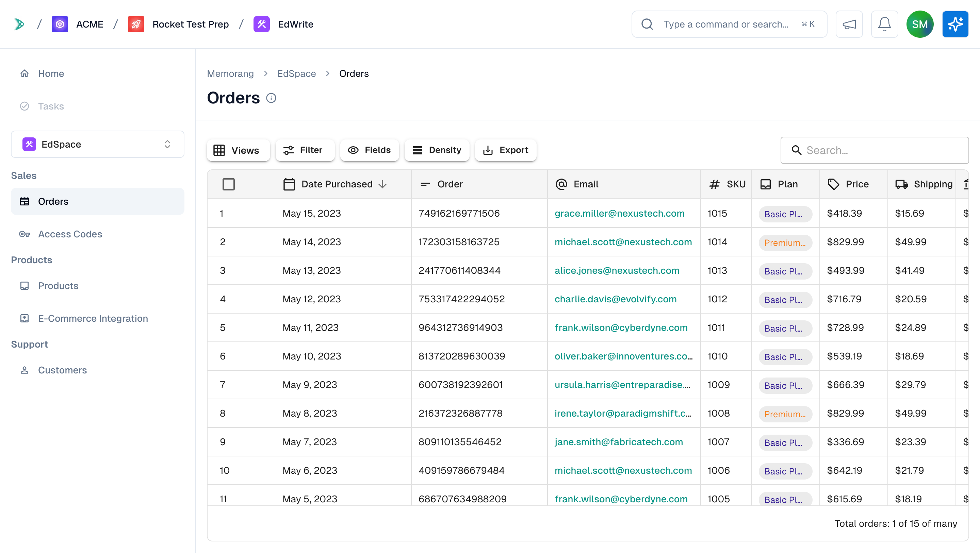Open notifications bell icon
Screen dimensions: 980x553
pyautogui.click(x=884, y=24)
